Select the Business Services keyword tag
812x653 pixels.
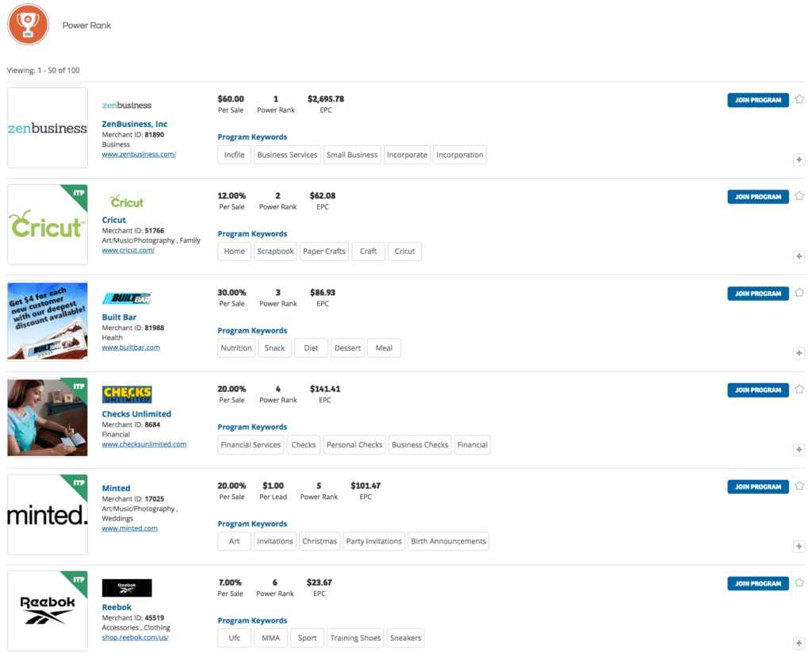287,155
